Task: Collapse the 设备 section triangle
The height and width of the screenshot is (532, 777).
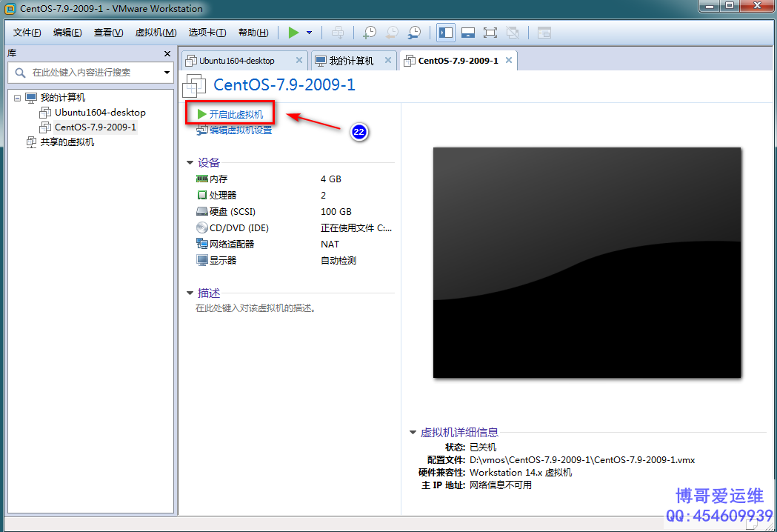Action: [x=190, y=163]
